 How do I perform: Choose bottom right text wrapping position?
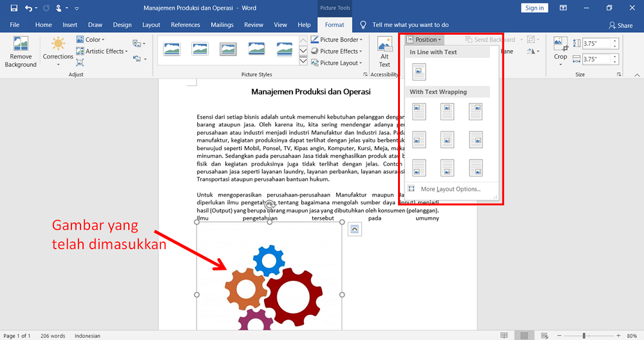pyautogui.click(x=476, y=167)
